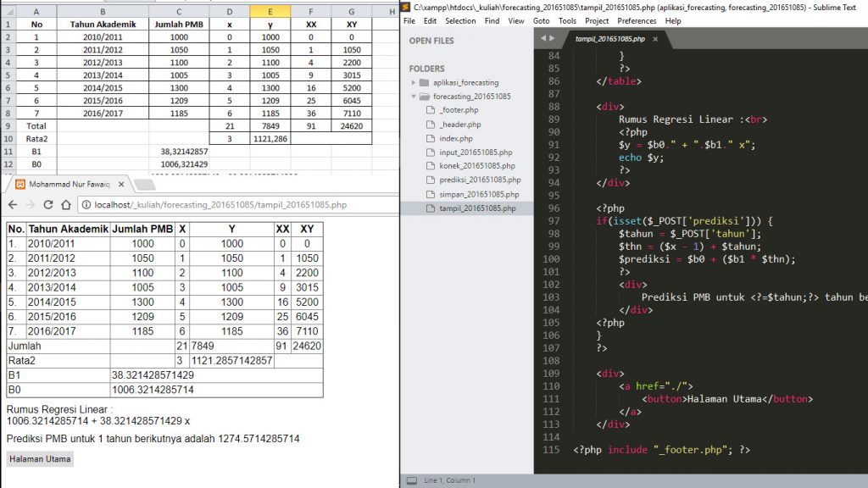Select cell C11 containing B1 value
Screen dimensions: 868x488
179,151
